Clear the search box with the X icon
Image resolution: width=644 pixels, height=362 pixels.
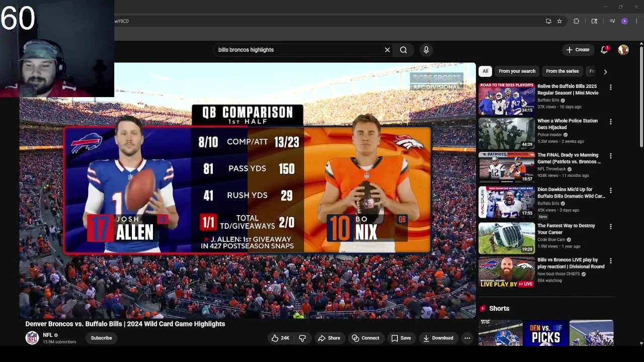tap(387, 50)
